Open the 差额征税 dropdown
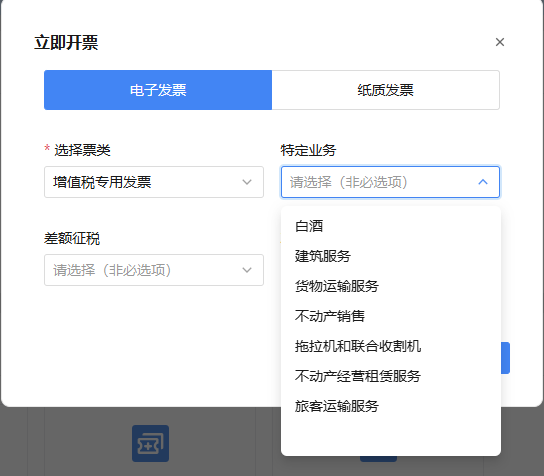This screenshot has width=544, height=476. tap(154, 270)
